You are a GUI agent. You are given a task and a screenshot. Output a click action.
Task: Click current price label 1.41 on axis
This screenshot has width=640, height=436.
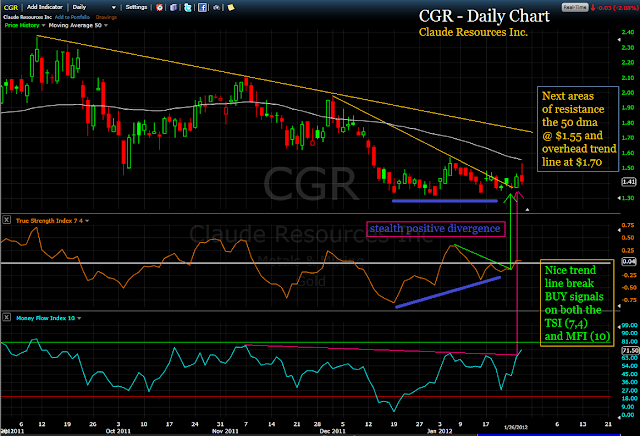629,182
